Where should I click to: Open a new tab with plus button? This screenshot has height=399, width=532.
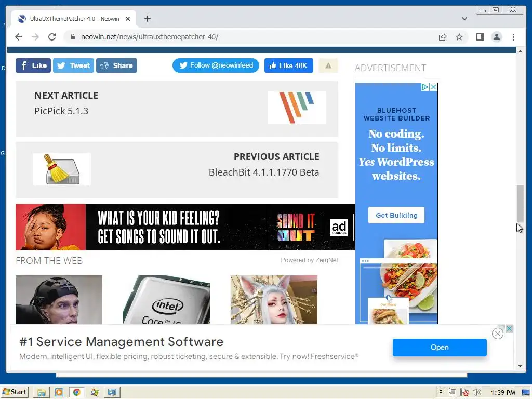click(x=147, y=19)
